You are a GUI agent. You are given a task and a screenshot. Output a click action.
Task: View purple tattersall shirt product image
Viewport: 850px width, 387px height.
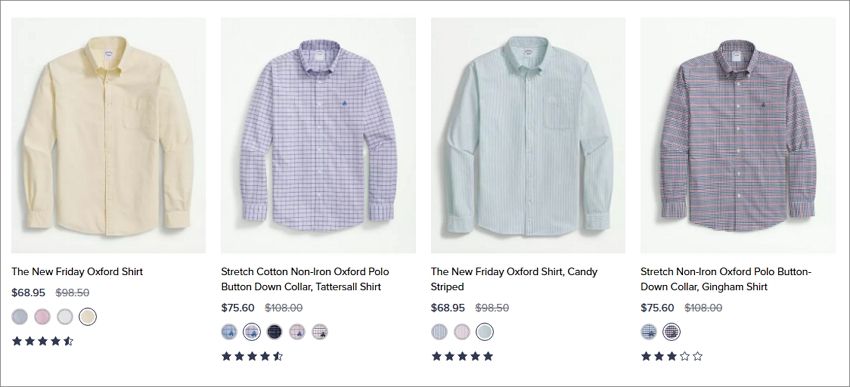point(318,136)
